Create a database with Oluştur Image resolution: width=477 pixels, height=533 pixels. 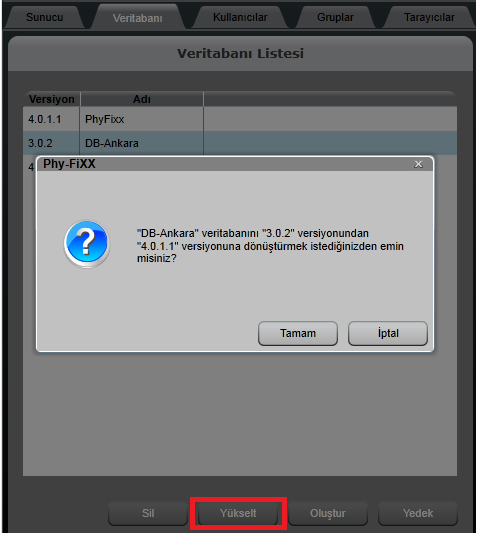point(328,513)
